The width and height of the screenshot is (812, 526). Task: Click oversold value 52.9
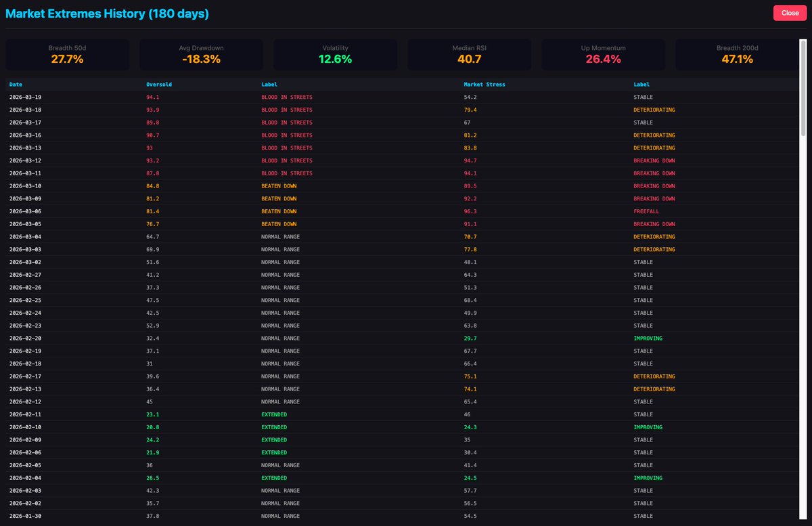tap(152, 326)
